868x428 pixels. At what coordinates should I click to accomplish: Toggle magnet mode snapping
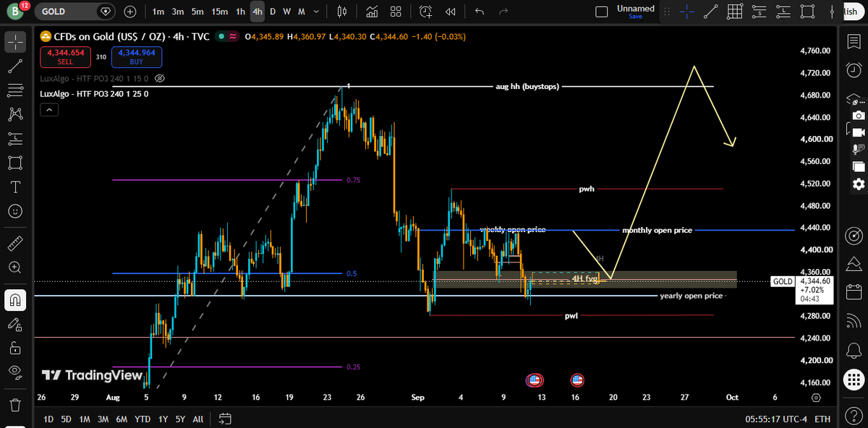tap(14, 299)
